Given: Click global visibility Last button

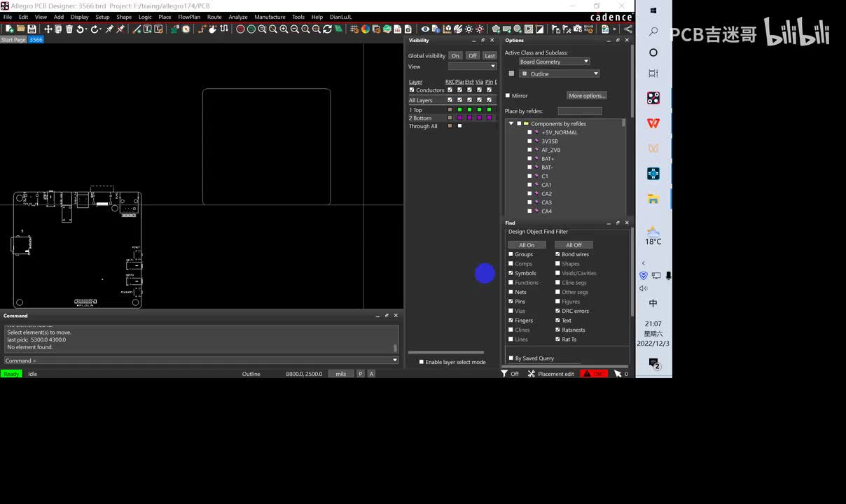Looking at the screenshot, I should click(x=490, y=56).
